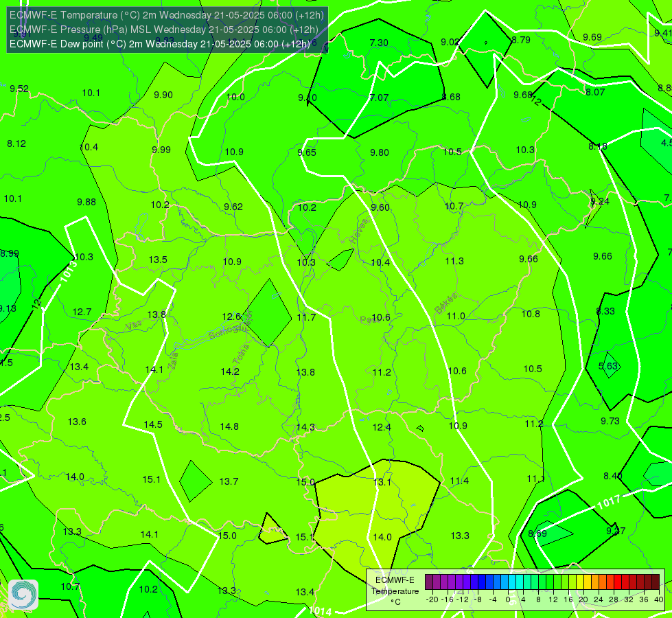
Task: Click the 9.52 temperature value
Action: tap(19, 89)
